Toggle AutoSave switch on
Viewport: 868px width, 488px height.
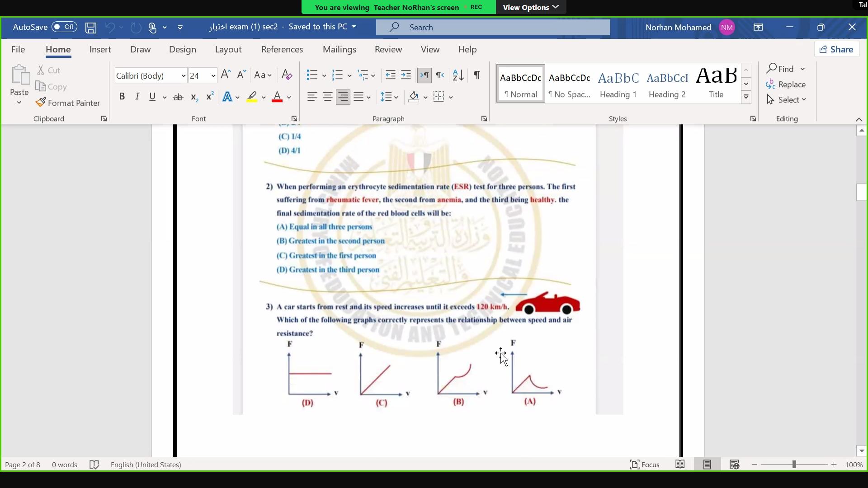point(64,27)
